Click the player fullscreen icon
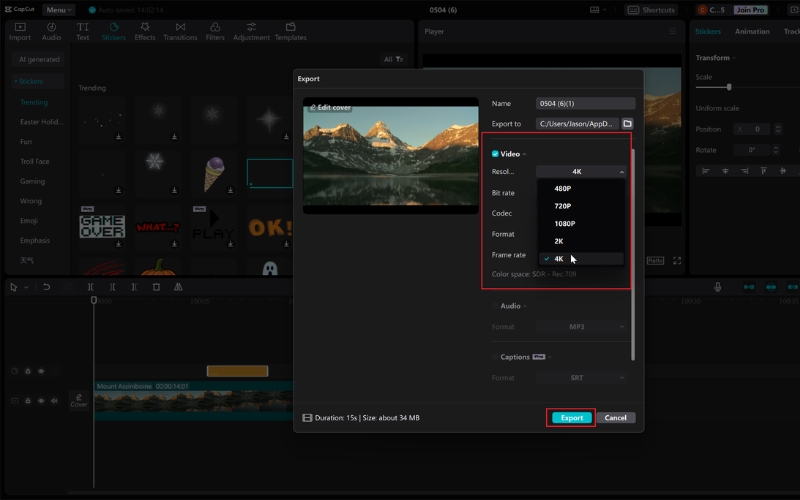Image resolution: width=800 pixels, height=500 pixels. pos(677,261)
